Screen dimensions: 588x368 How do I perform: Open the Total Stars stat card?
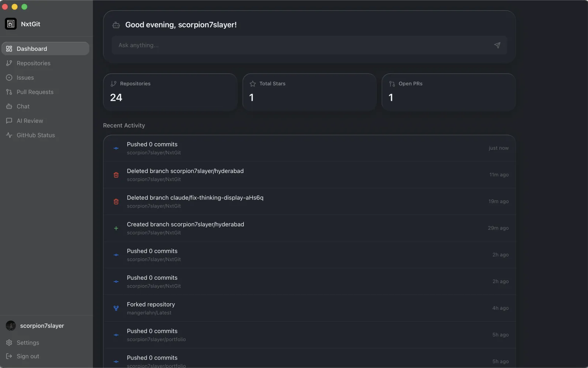pyautogui.click(x=309, y=92)
